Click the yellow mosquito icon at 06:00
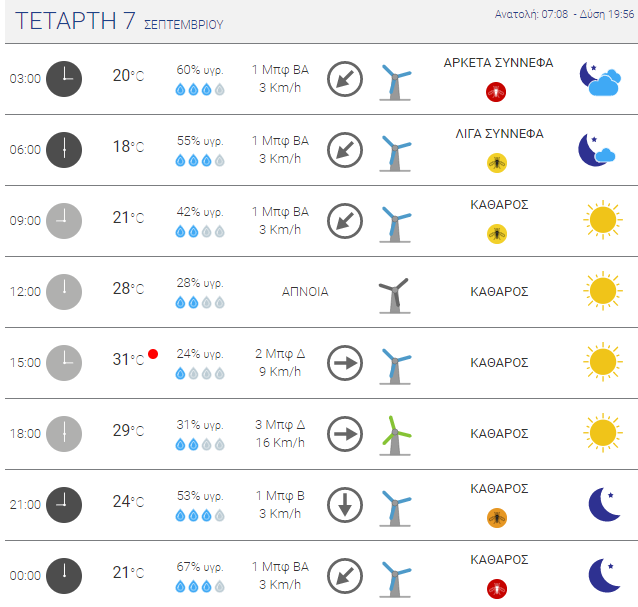Viewport: 638px width, 607px height. click(497, 163)
